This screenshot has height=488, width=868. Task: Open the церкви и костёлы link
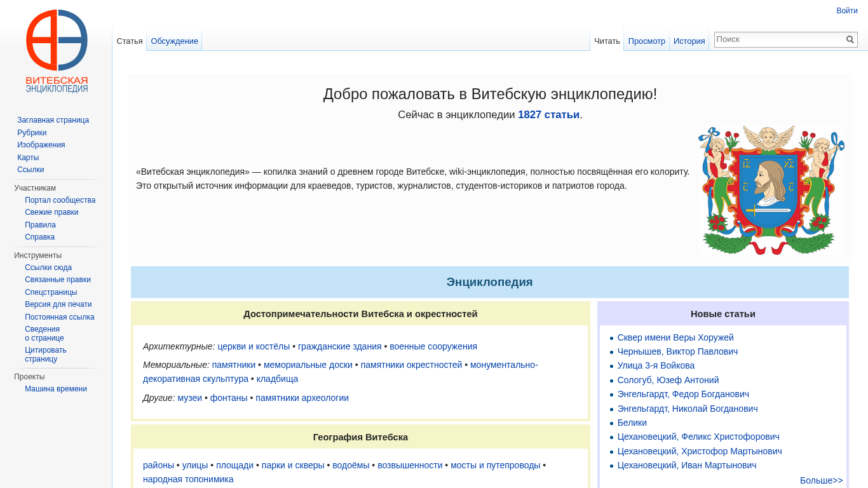pos(254,346)
